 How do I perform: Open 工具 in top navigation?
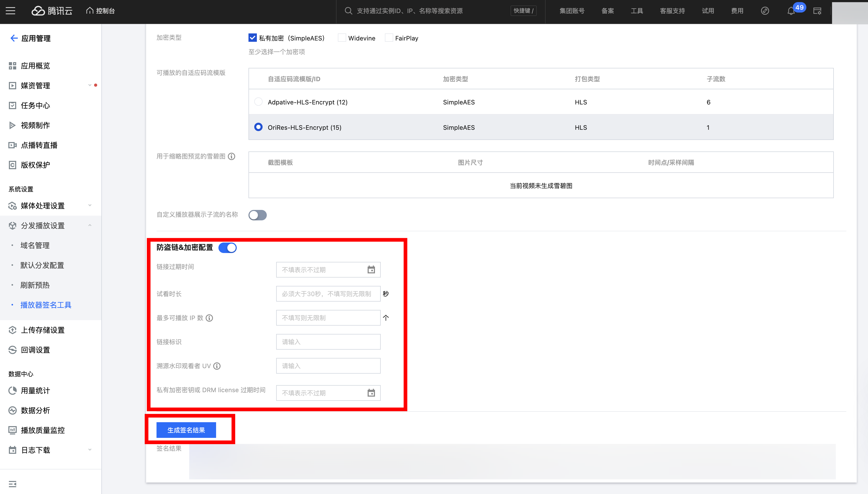click(x=637, y=11)
